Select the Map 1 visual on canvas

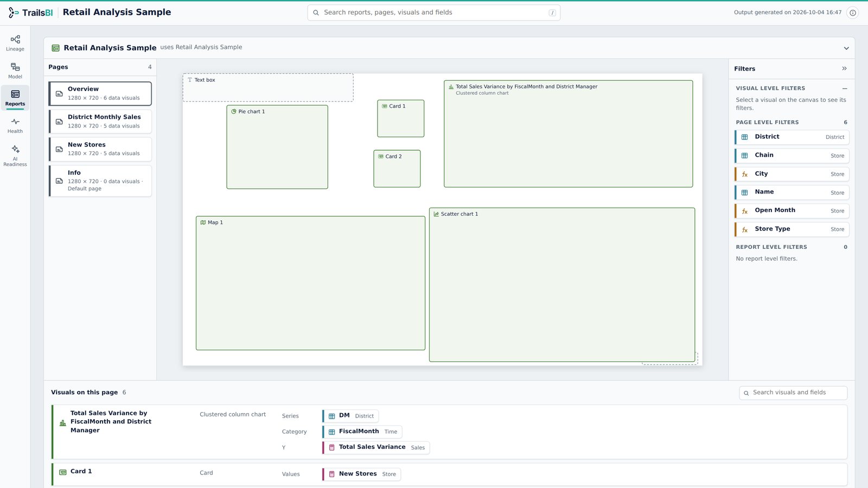(x=310, y=283)
